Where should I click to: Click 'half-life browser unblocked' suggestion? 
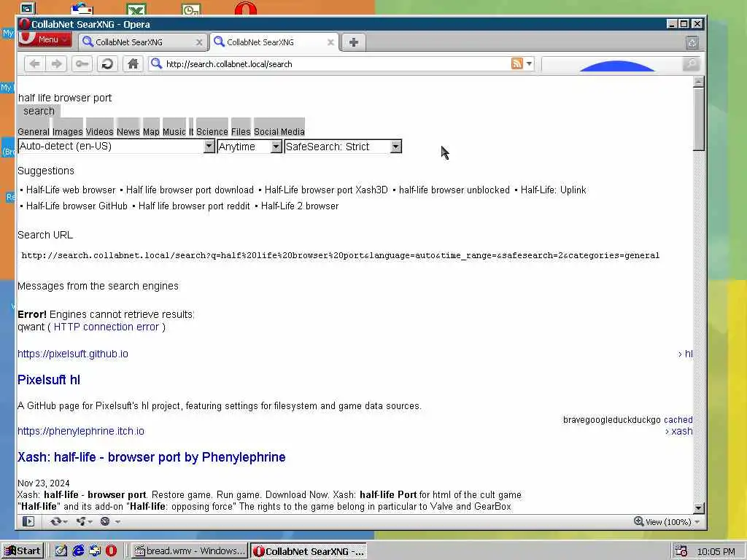tap(454, 190)
